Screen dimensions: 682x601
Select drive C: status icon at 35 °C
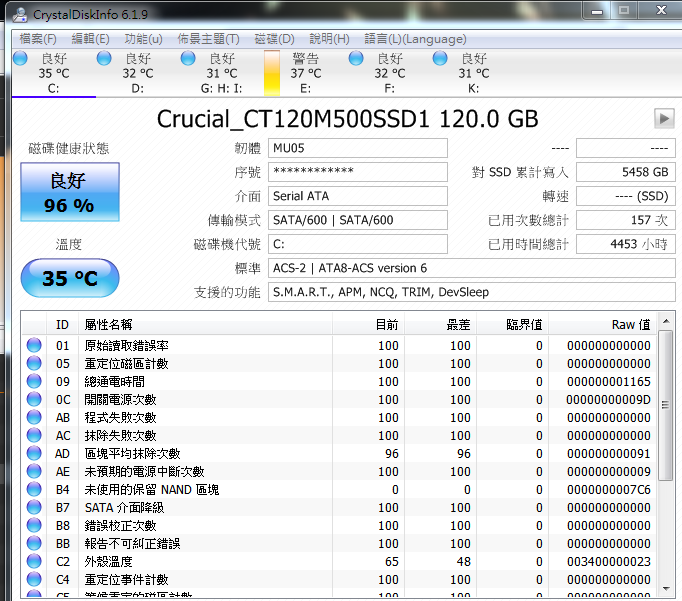(x=20, y=58)
